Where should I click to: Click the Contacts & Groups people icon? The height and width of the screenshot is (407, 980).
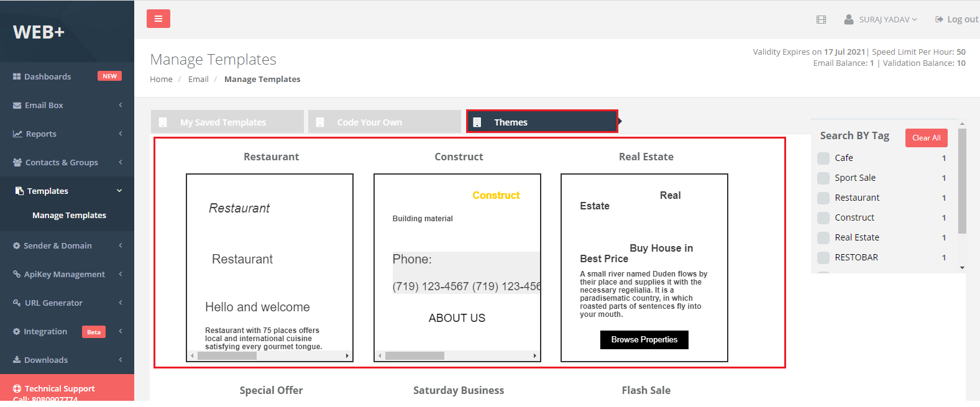tap(17, 163)
